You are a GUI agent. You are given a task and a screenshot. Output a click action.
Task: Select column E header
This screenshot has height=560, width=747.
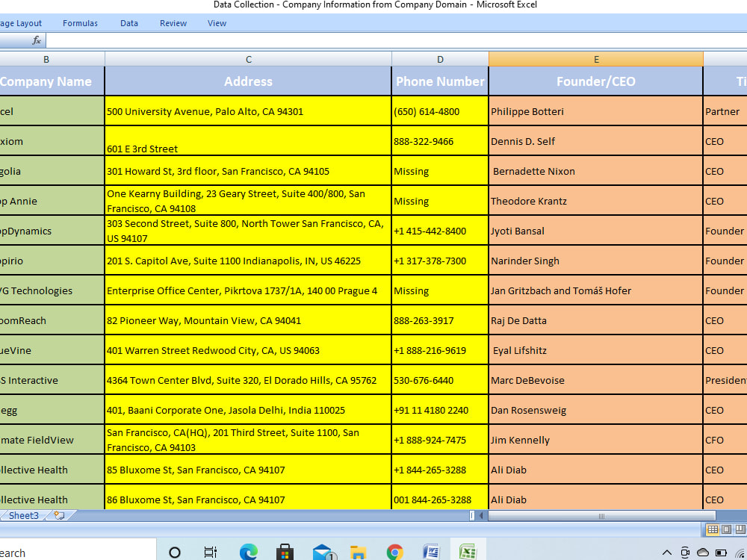tap(596, 59)
